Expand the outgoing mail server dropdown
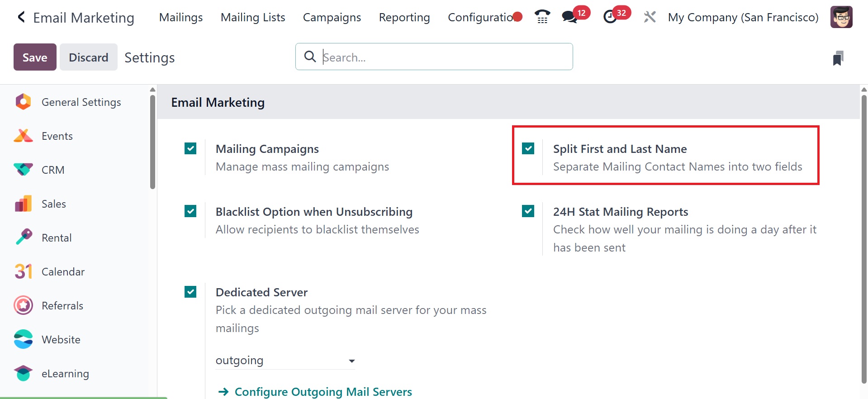 285,361
